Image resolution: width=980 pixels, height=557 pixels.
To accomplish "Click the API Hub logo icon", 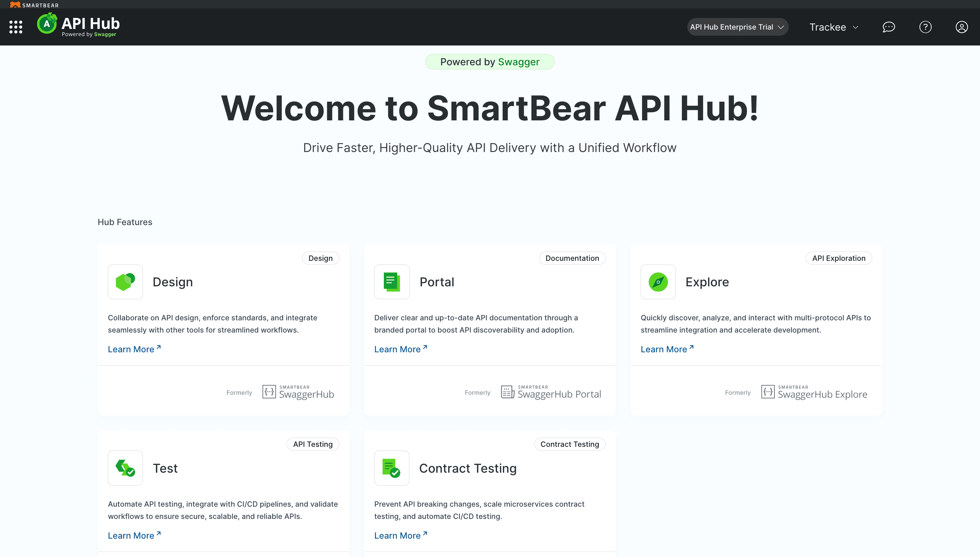I will point(47,24).
